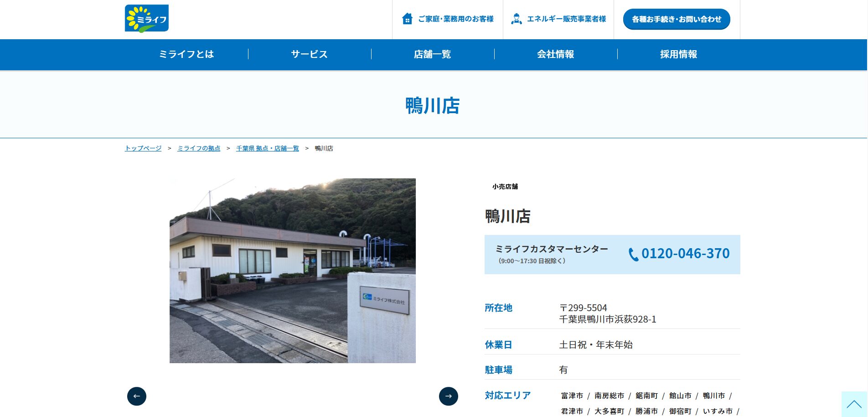Call the number 0120-046-370
This screenshot has height=417, width=868.
tap(685, 254)
